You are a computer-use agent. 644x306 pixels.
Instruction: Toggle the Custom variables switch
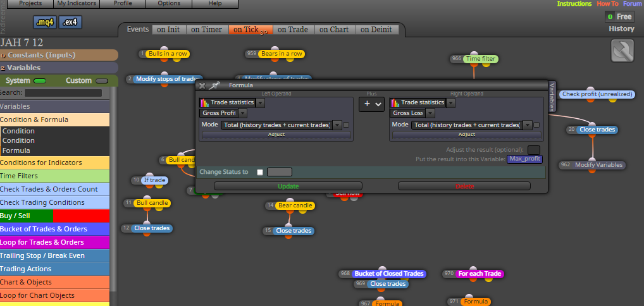pyautogui.click(x=102, y=81)
